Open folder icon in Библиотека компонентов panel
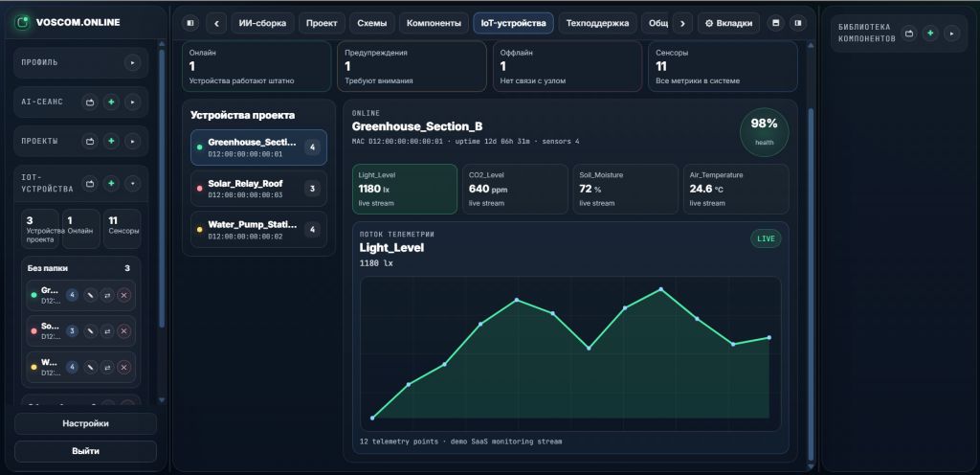Screen dimensions: 980x475 [909, 34]
